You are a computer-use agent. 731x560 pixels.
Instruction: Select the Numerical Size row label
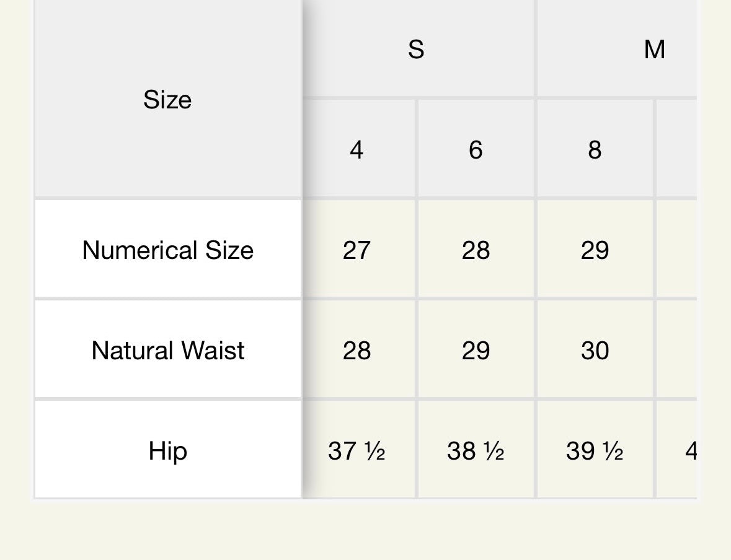coord(167,250)
